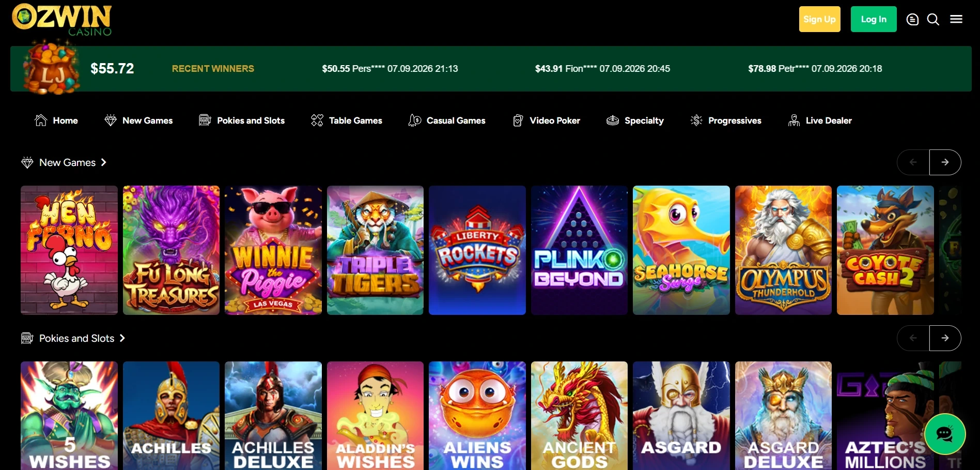Go to next Pokies and Slots carousel page
This screenshot has width=980, height=470.
pyautogui.click(x=945, y=338)
